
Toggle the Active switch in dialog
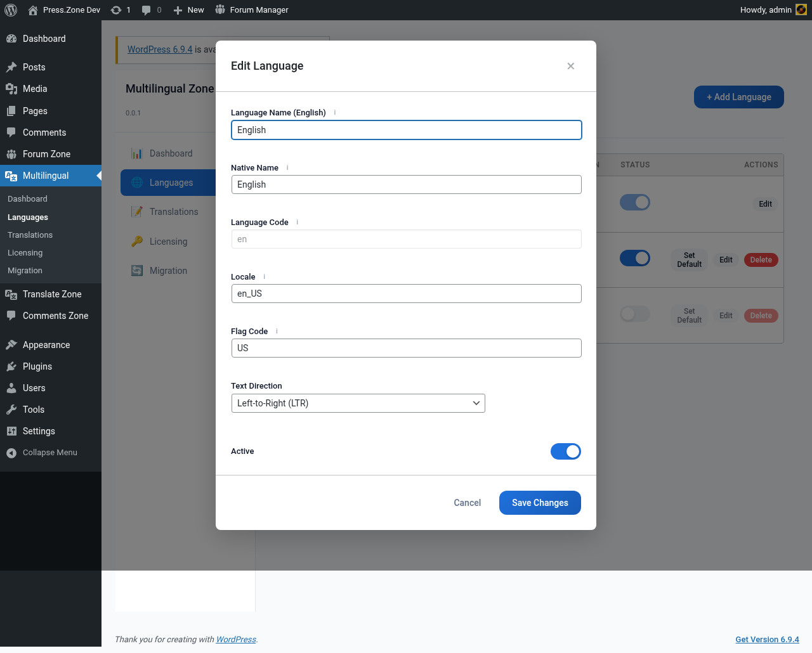point(566,451)
